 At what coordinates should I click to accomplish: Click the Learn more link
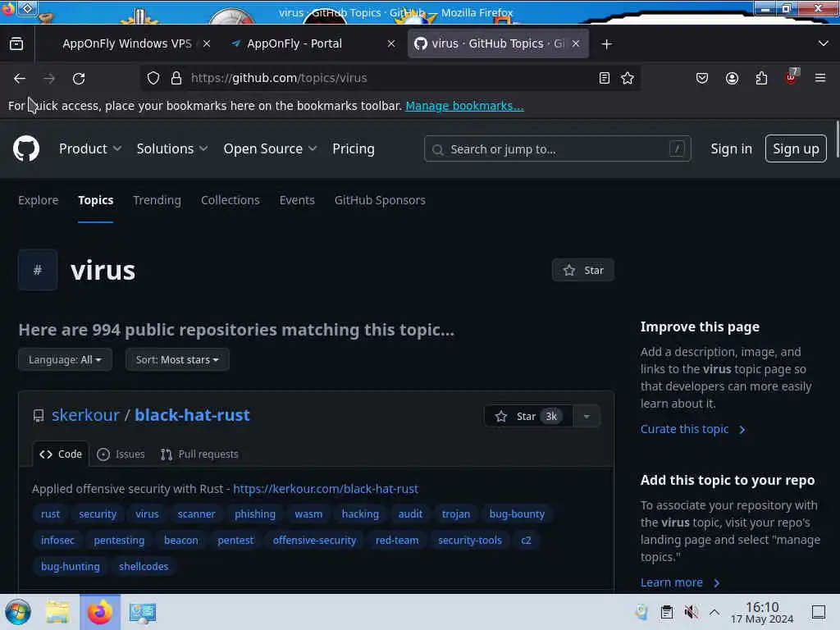[x=680, y=582]
